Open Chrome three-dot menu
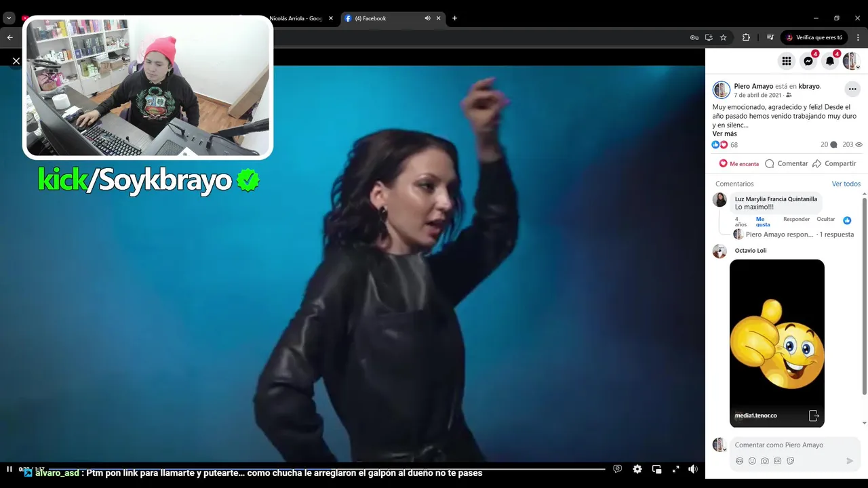Viewport: 868px width, 488px height. click(x=858, y=37)
